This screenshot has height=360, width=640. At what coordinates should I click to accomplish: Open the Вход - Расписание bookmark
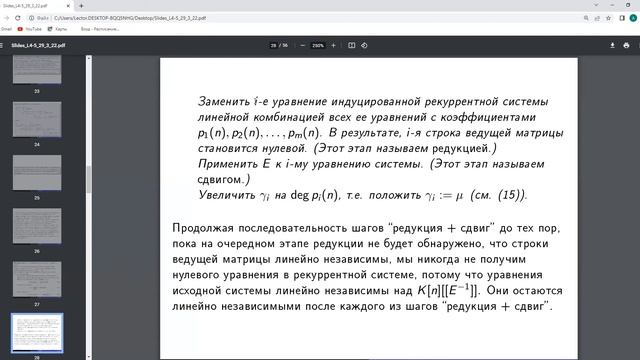[x=100, y=29]
